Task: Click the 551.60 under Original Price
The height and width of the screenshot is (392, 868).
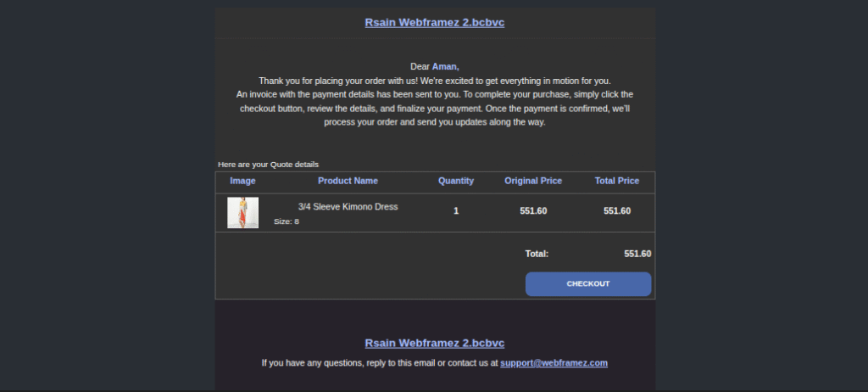Action: click(x=533, y=210)
